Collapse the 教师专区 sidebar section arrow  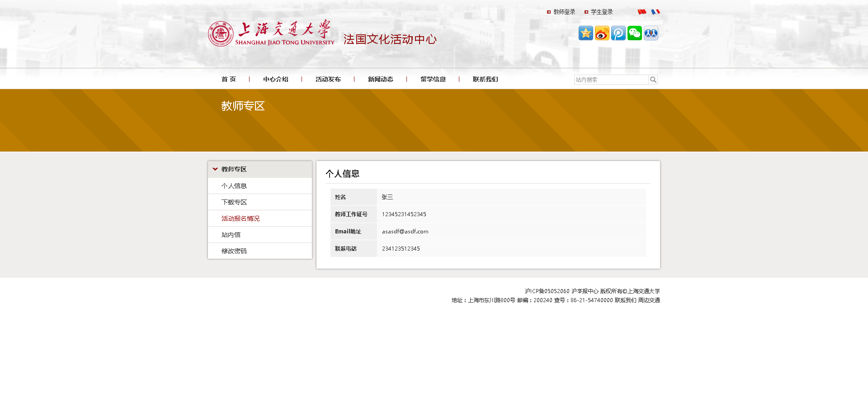coord(215,169)
